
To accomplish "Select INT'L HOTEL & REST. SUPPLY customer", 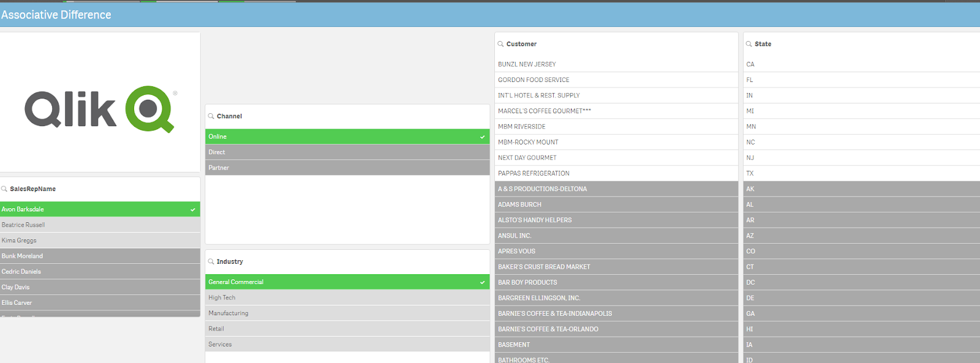I will click(616, 95).
